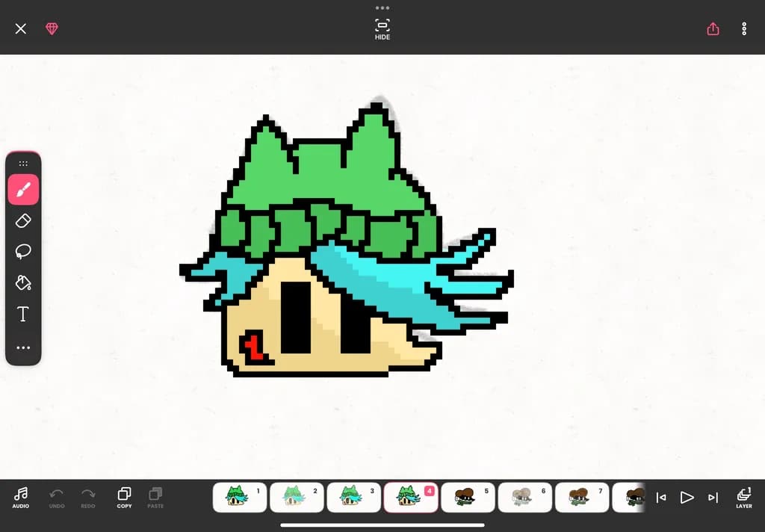The width and height of the screenshot is (765, 532).
Task: Open the premium diamond icon
Action: tap(52, 29)
